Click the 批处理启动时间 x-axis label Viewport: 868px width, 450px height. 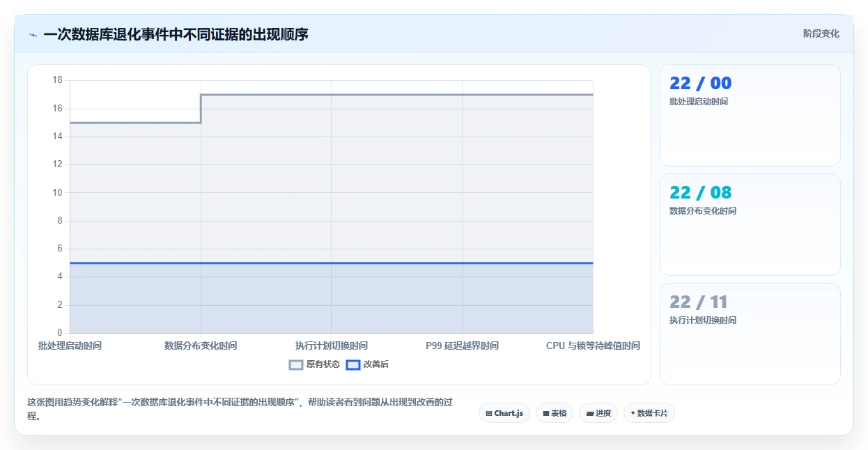pyautogui.click(x=70, y=346)
